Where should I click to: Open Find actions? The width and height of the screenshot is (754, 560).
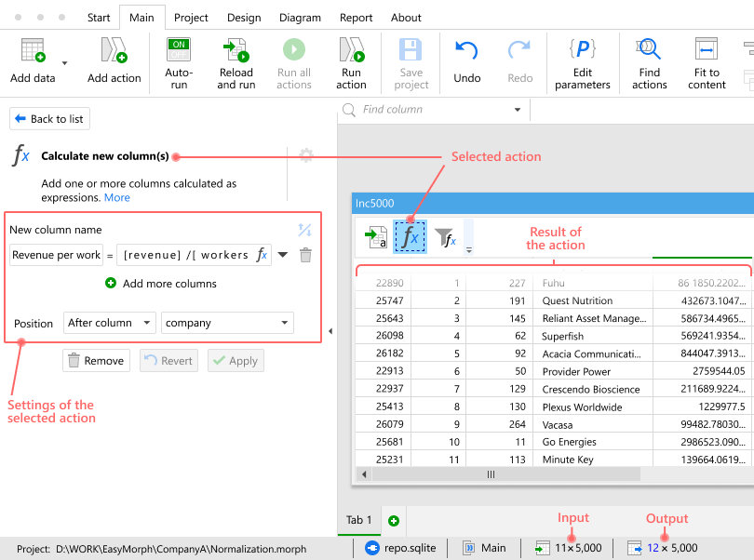[x=649, y=63]
